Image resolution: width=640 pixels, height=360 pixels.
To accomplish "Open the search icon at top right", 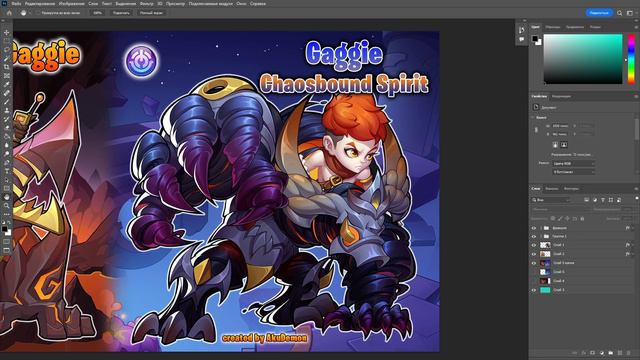I will coord(620,13).
